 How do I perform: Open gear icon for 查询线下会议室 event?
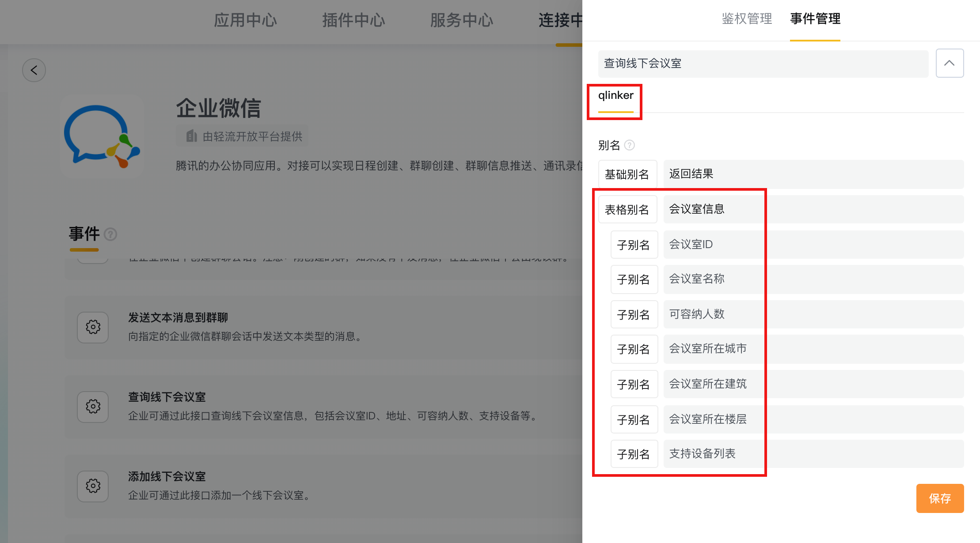(x=93, y=407)
